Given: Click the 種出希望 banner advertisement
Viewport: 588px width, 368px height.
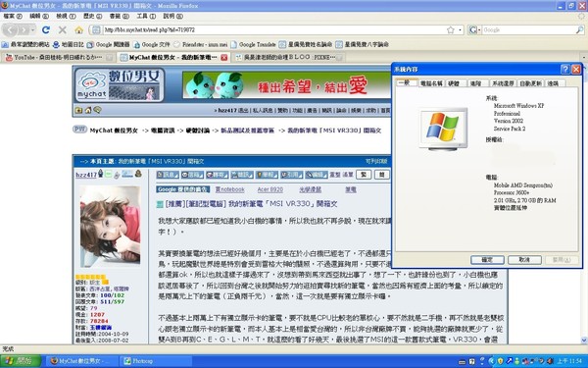Looking at the screenshot, I should 286,84.
